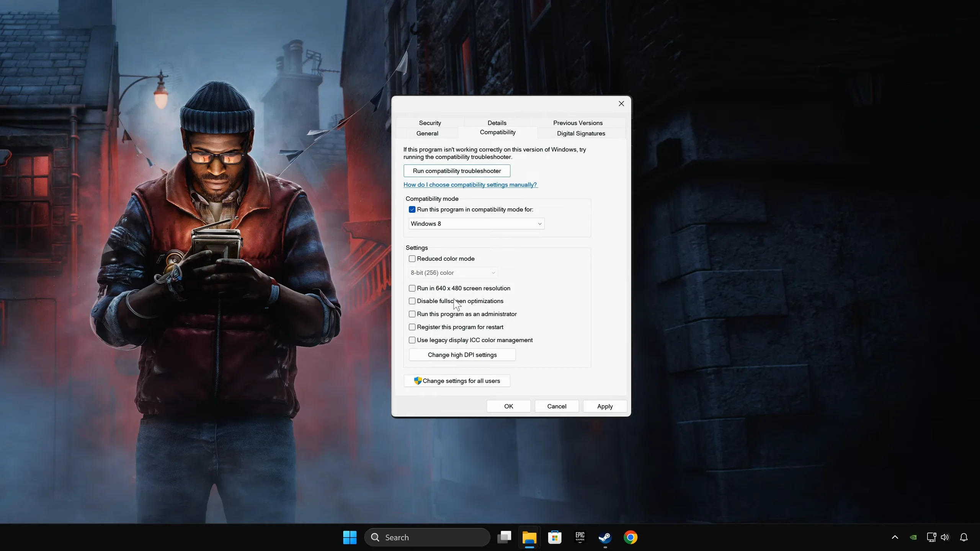Open the NVIDIA tray icon
This screenshot has height=551, width=980.
pyautogui.click(x=913, y=537)
